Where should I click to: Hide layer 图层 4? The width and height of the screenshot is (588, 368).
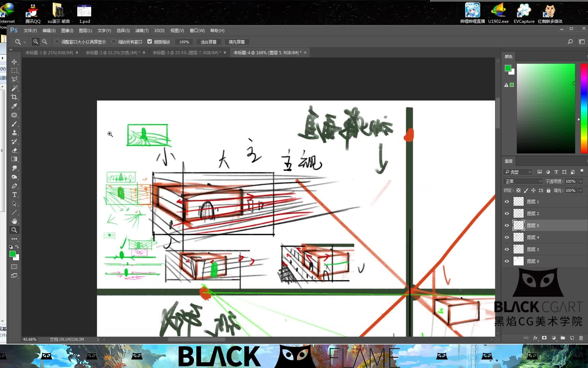point(507,237)
